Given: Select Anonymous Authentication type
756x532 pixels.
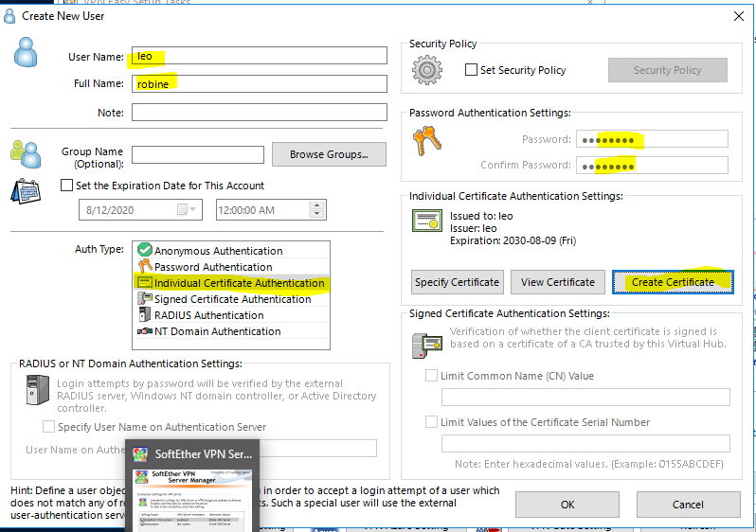Looking at the screenshot, I should [x=231, y=251].
